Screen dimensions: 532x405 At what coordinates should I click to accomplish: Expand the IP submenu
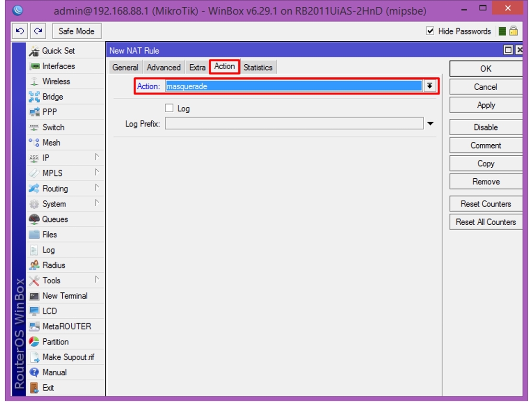tap(97, 157)
